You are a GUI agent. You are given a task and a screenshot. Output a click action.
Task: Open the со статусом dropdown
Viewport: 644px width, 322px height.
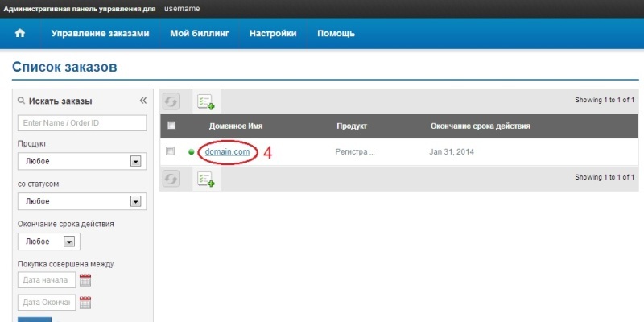(82, 201)
